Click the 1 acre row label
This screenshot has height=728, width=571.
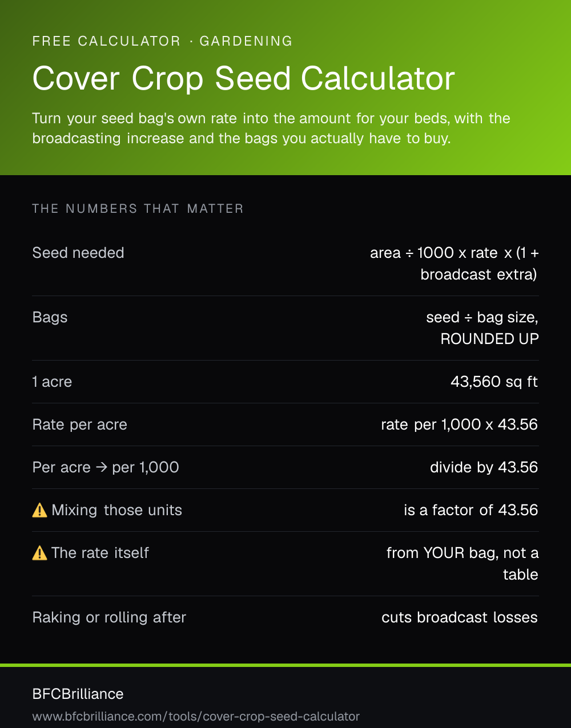52,382
